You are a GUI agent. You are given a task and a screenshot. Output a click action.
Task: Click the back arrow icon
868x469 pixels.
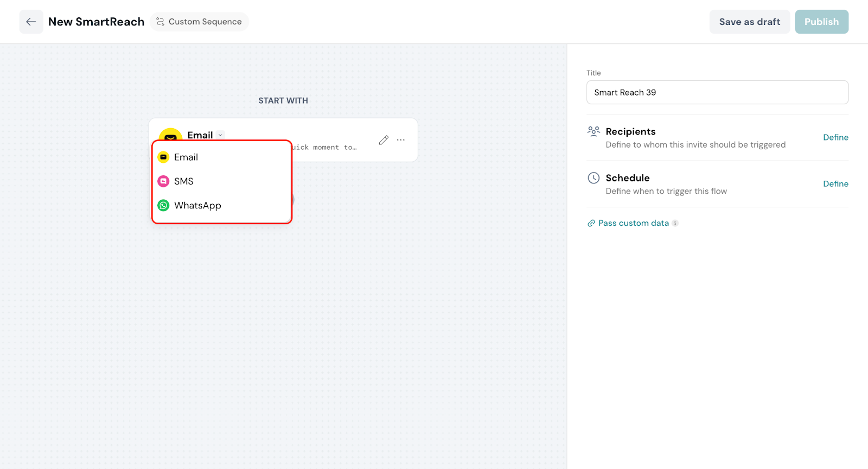tap(31, 22)
